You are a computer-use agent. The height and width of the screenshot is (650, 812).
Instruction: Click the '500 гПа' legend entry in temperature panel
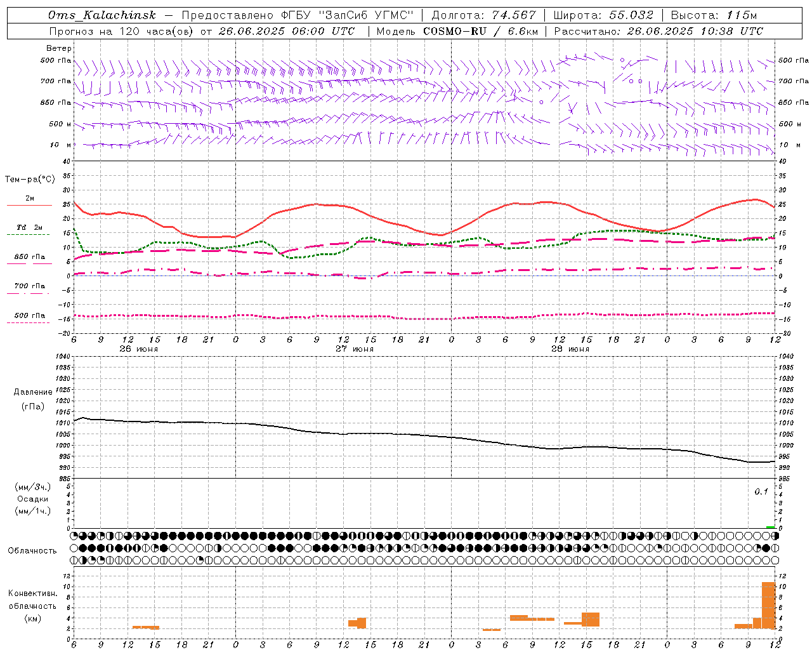pos(30,315)
